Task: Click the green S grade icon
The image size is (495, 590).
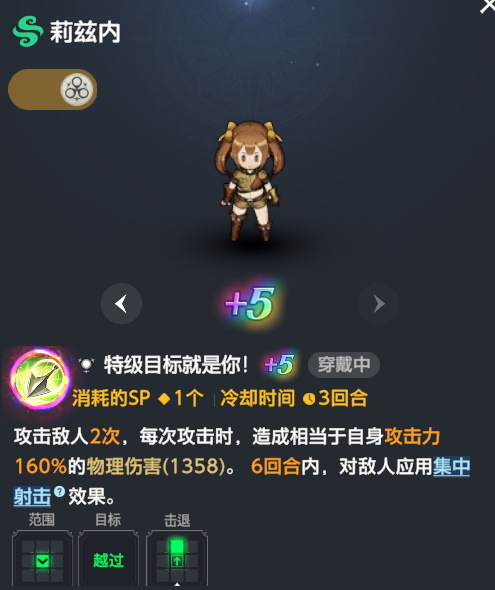Action: 28,31
